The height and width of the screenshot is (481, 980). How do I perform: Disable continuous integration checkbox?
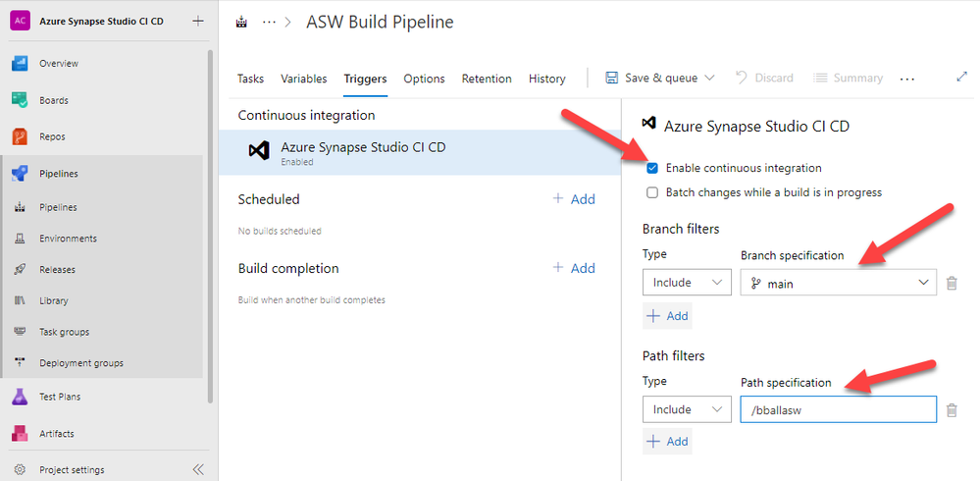652,168
